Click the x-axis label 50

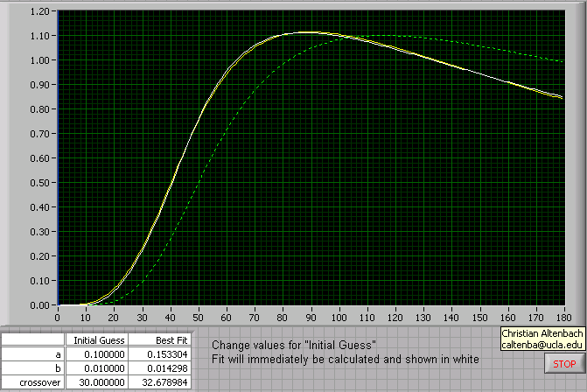click(198, 318)
